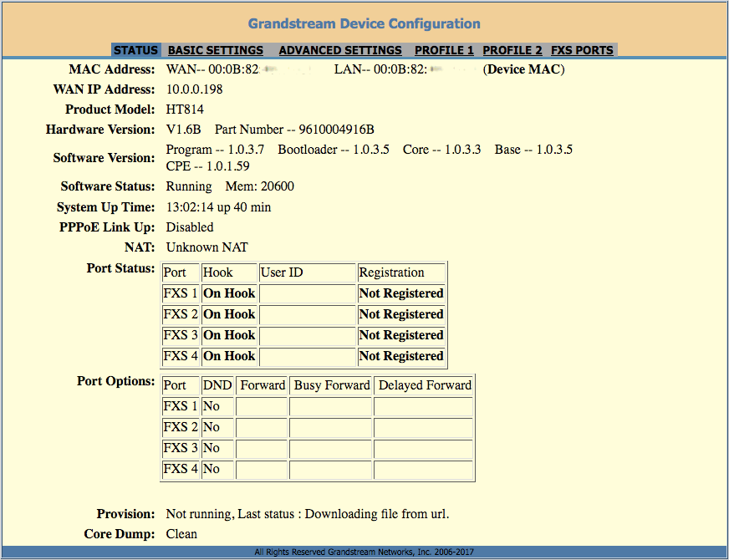729x560 pixels.
Task: Click Not Registered for FXS 3
Action: [x=401, y=335]
